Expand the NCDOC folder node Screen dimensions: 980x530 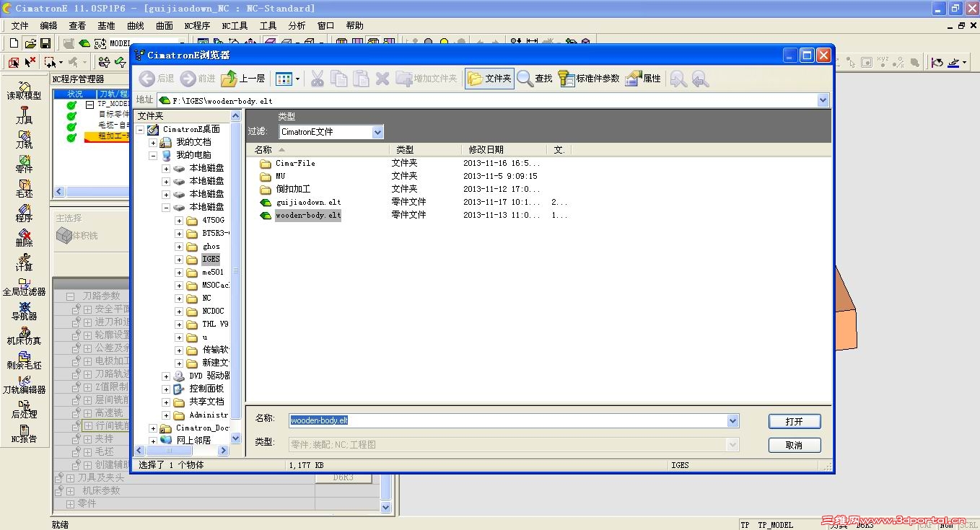point(179,312)
